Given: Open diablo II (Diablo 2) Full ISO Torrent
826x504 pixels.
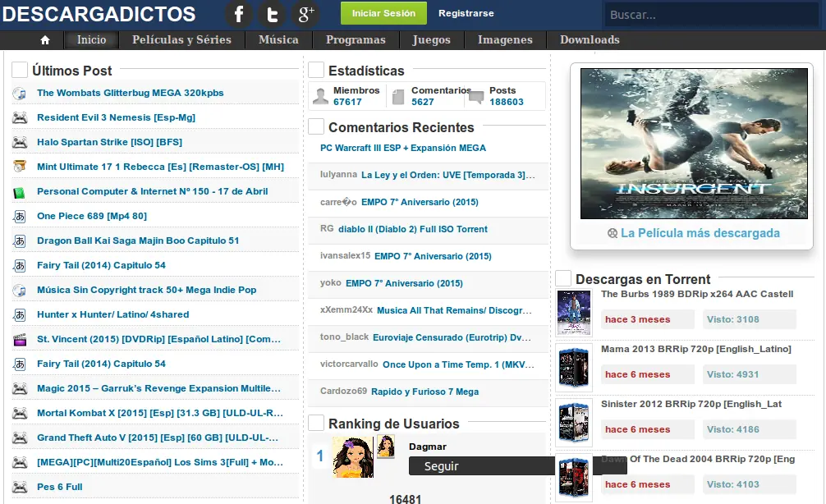Looking at the screenshot, I should (x=413, y=229).
